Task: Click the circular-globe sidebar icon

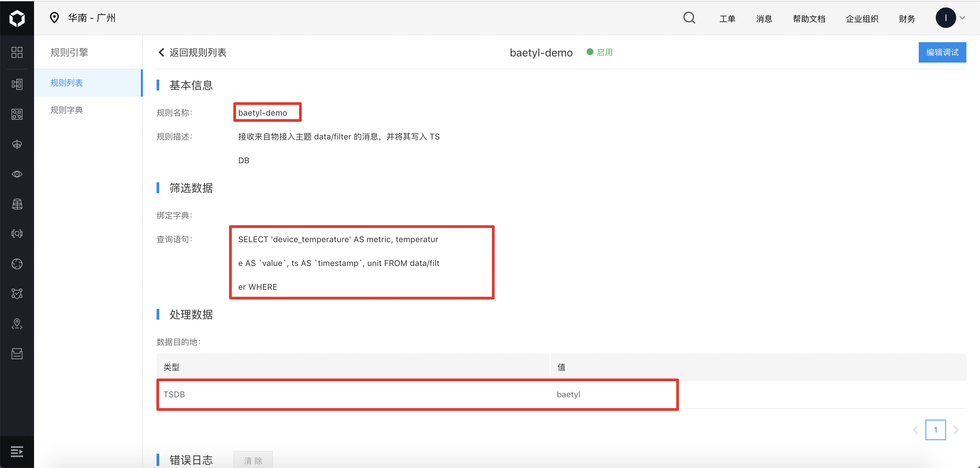Action: click(x=17, y=264)
